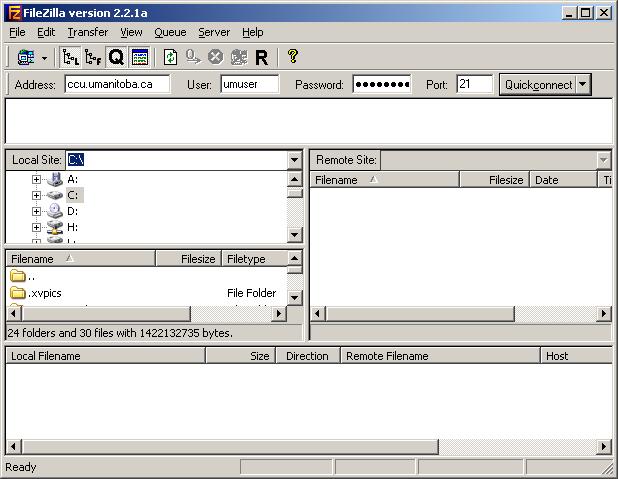Select the D: drive label
618x479 pixels.
73,211
